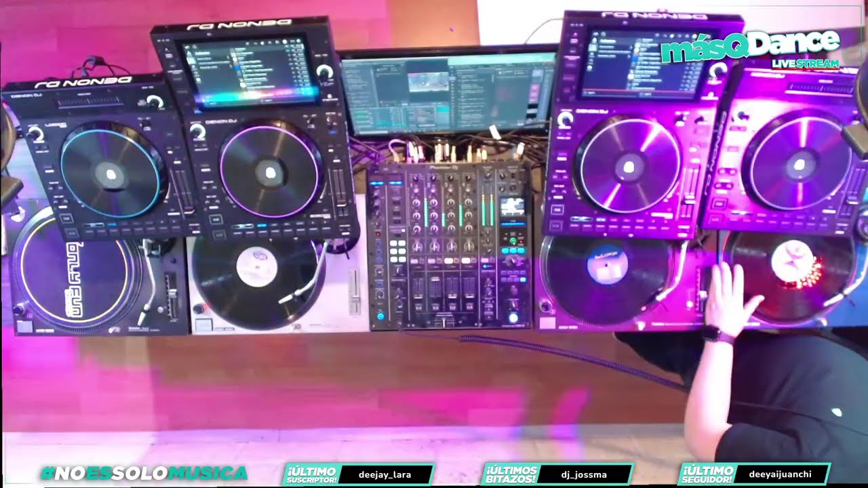This screenshot has width=868, height=488.
Task: Click the deeyaijuanchi follower name
Action: (779, 474)
